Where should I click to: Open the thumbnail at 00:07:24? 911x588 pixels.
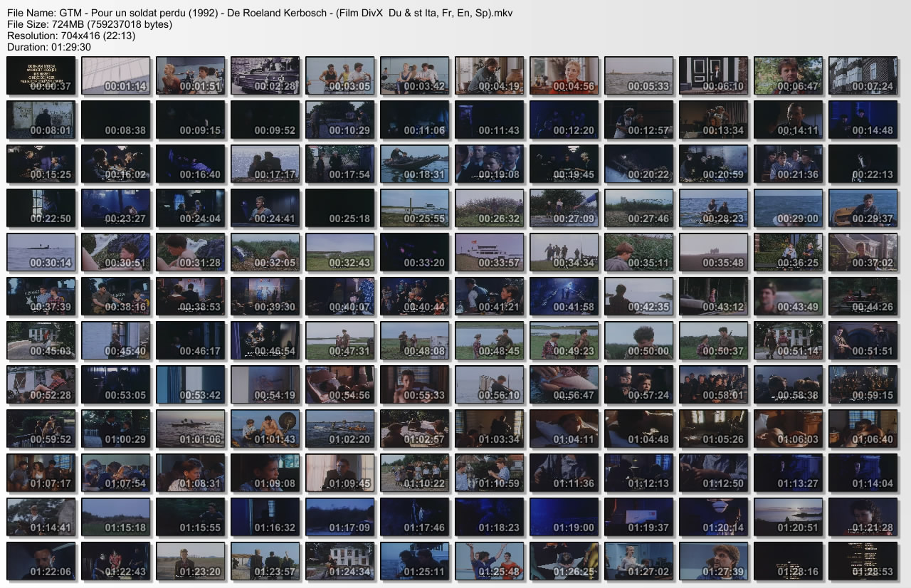pos(863,75)
